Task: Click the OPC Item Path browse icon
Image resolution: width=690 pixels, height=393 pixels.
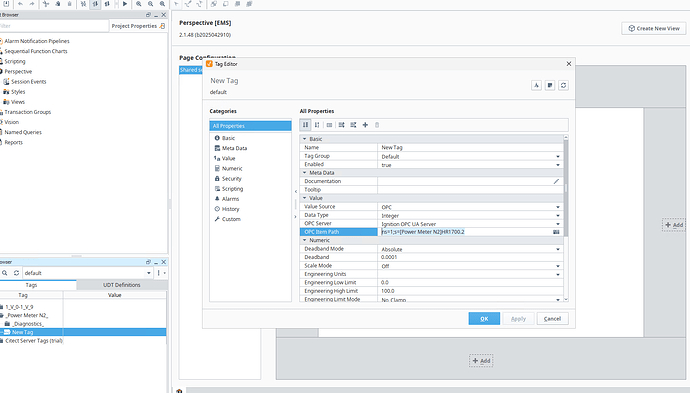Action: click(x=556, y=232)
